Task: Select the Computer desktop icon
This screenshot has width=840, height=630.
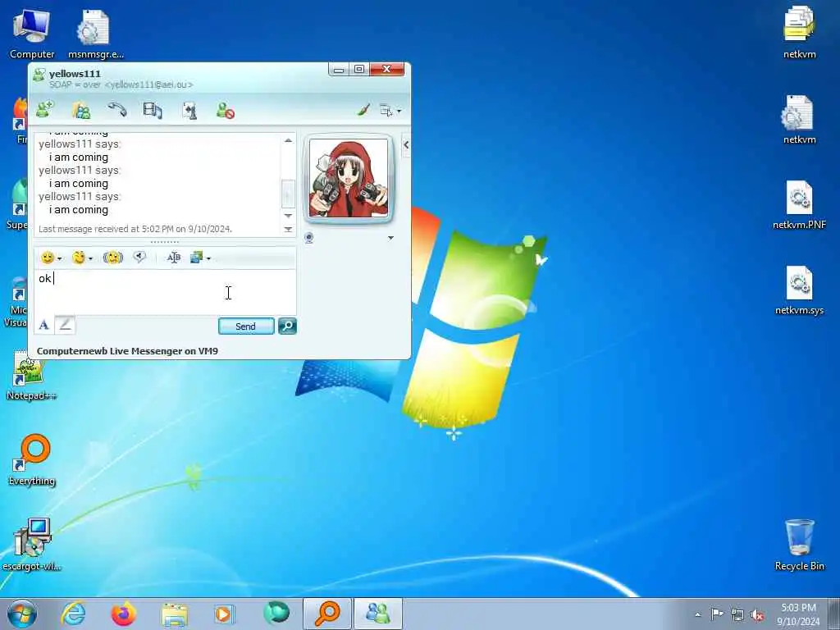Action: (32, 34)
